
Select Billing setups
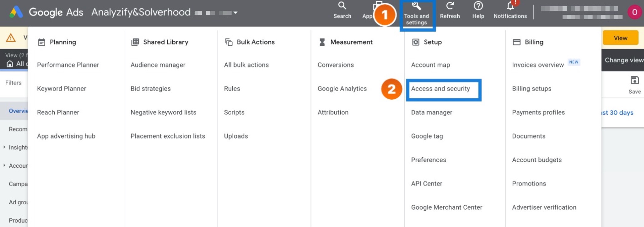[532, 89]
